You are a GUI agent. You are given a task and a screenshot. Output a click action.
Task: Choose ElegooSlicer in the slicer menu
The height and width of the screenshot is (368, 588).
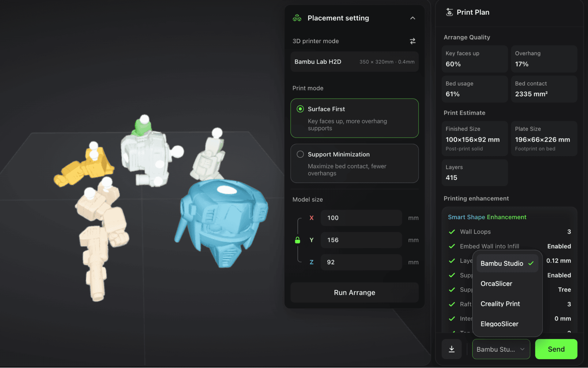click(x=507, y=324)
